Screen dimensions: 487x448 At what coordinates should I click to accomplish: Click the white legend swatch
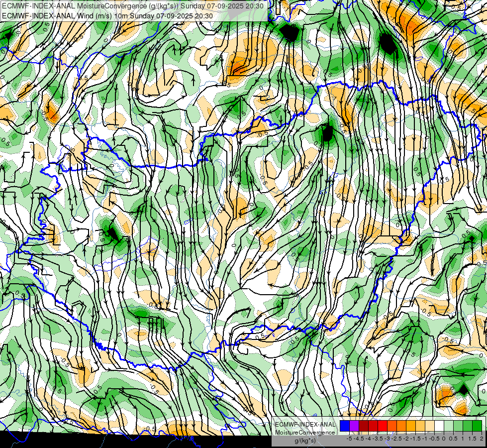click(x=439, y=426)
